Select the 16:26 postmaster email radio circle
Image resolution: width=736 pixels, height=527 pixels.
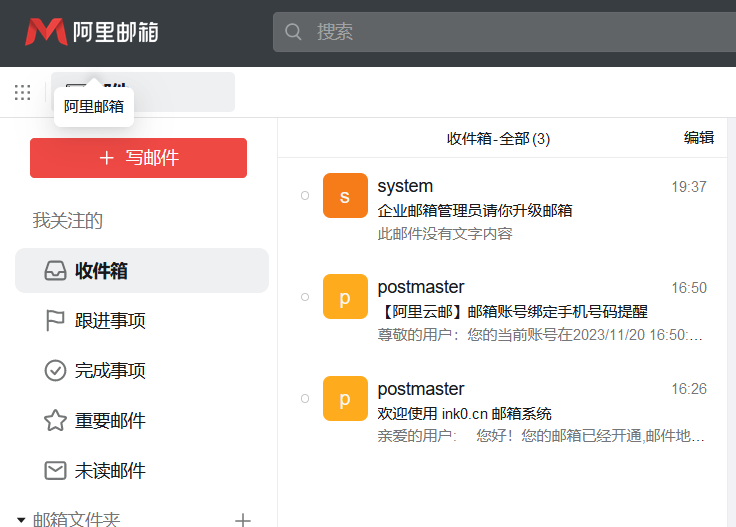305,398
